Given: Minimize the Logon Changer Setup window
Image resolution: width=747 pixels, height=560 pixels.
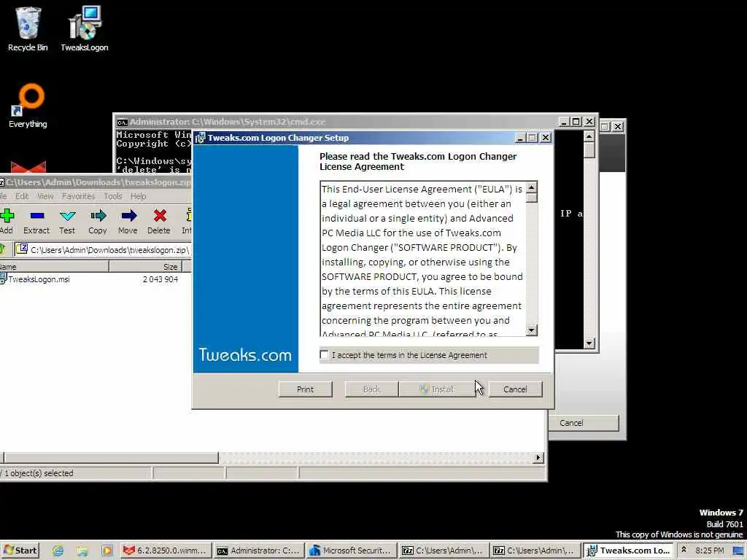Looking at the screenshot, I should pyautogui.click(x=520, y=138).
